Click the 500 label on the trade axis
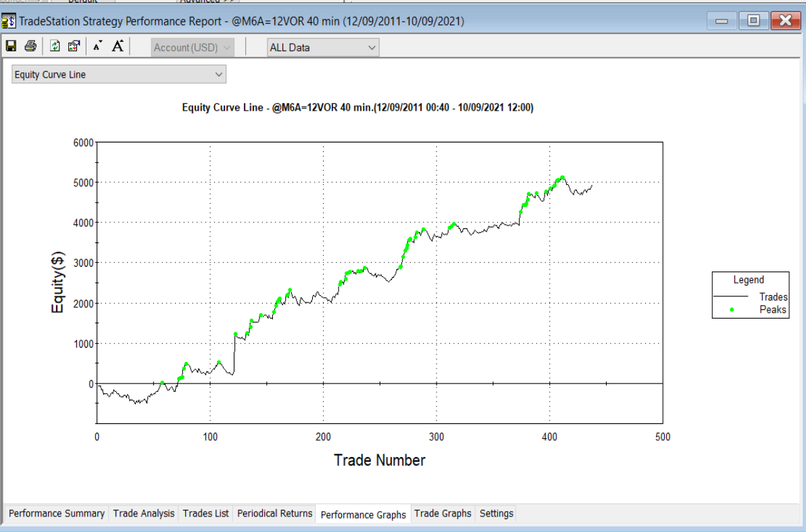This screenshot has height=532, width=806. [663, 437]
